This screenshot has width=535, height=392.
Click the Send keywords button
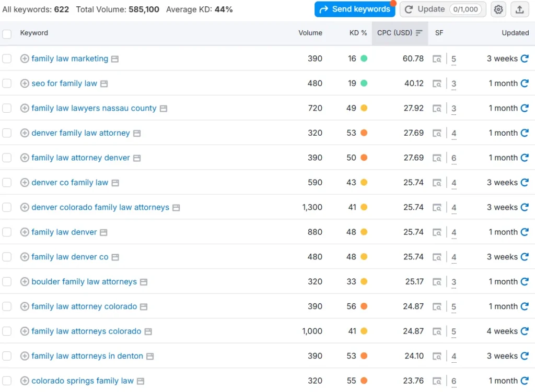[x=355, y=9]
